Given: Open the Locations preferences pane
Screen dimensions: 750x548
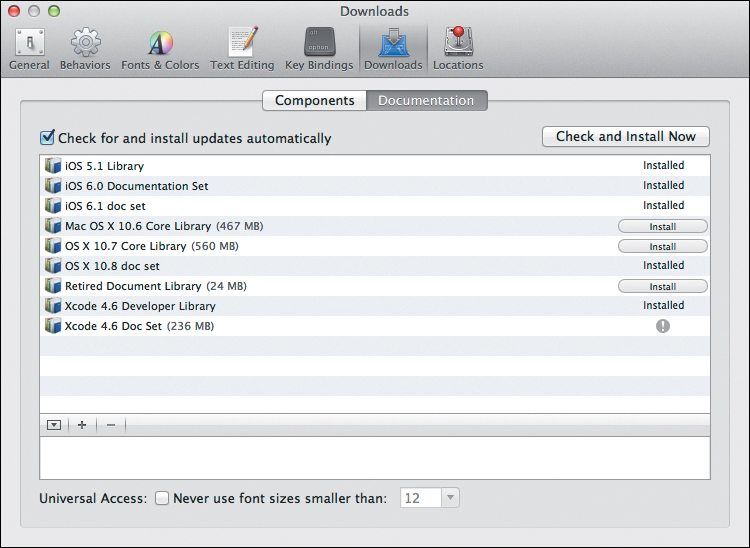Looking at the screenshot, I should click(x=458, y=48).
